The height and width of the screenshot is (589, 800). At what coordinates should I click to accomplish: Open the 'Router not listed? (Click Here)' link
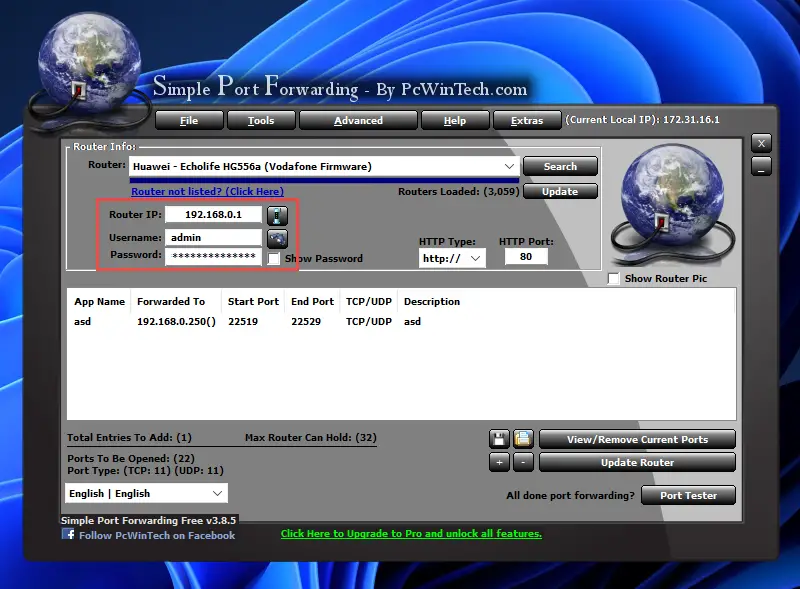[x=208, y=191]
